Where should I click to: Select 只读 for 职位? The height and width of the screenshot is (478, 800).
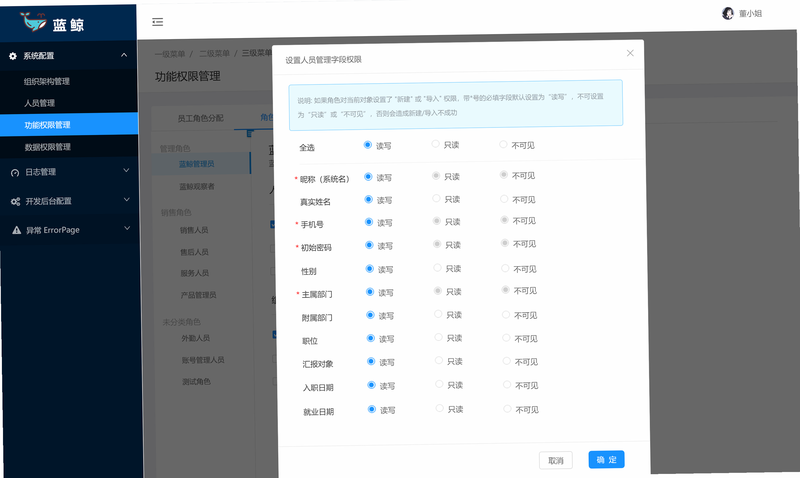[x=438, y=337]
